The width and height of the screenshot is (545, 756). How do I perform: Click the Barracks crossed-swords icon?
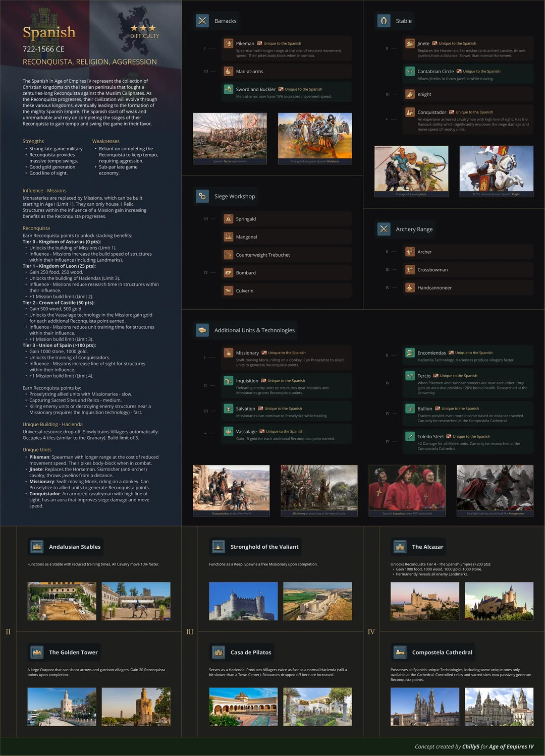point(202,21)
